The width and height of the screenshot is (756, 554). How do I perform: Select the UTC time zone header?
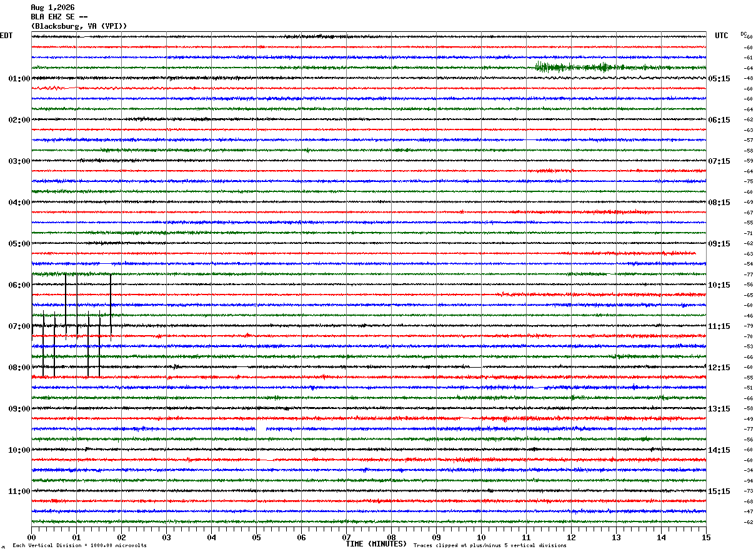(x=722, y=36)
